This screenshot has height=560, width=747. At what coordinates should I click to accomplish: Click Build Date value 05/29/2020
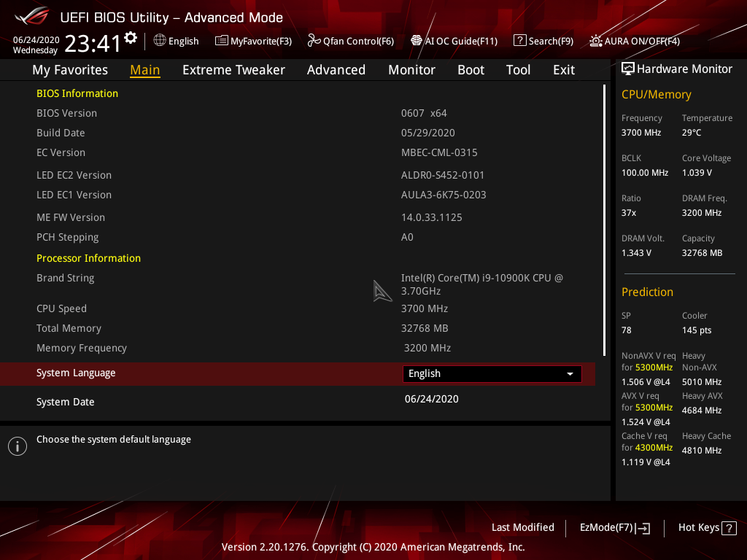[427, 133]
